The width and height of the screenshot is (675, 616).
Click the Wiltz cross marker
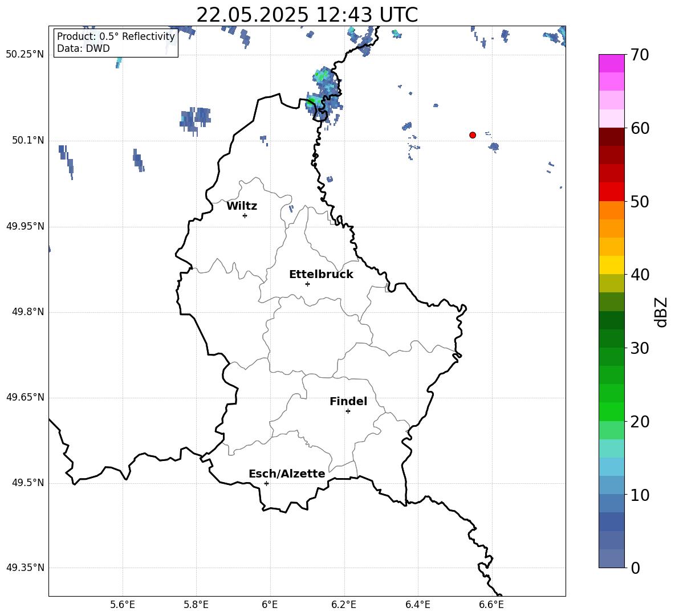click(245, 216)
